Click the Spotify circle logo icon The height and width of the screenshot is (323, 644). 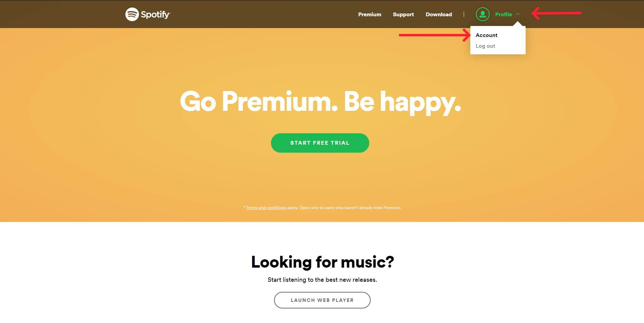click(x=132, y=14)
